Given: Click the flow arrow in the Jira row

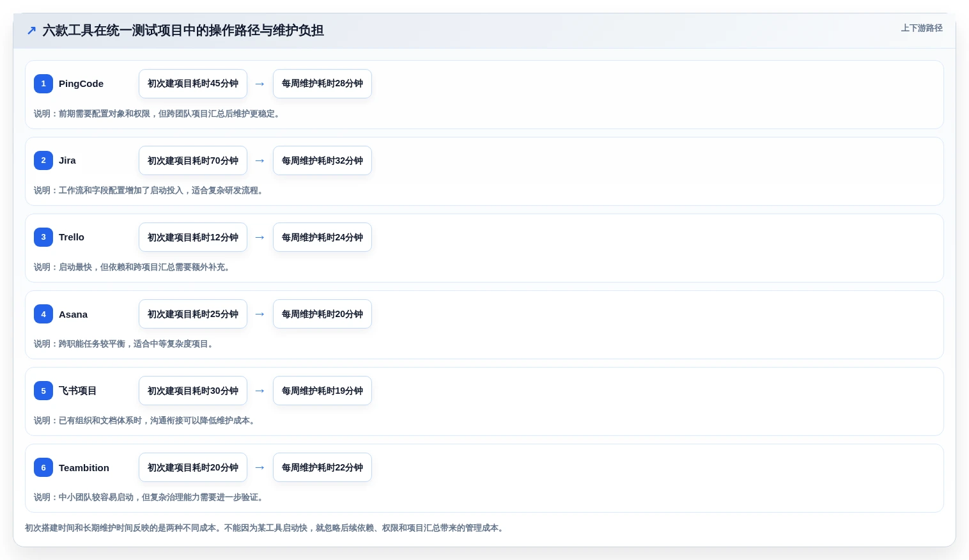Looking at the screenshot, I should click(x=260, y=160).
